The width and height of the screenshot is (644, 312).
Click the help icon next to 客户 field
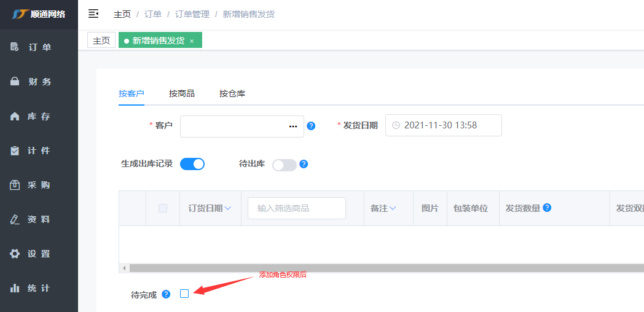311,126
